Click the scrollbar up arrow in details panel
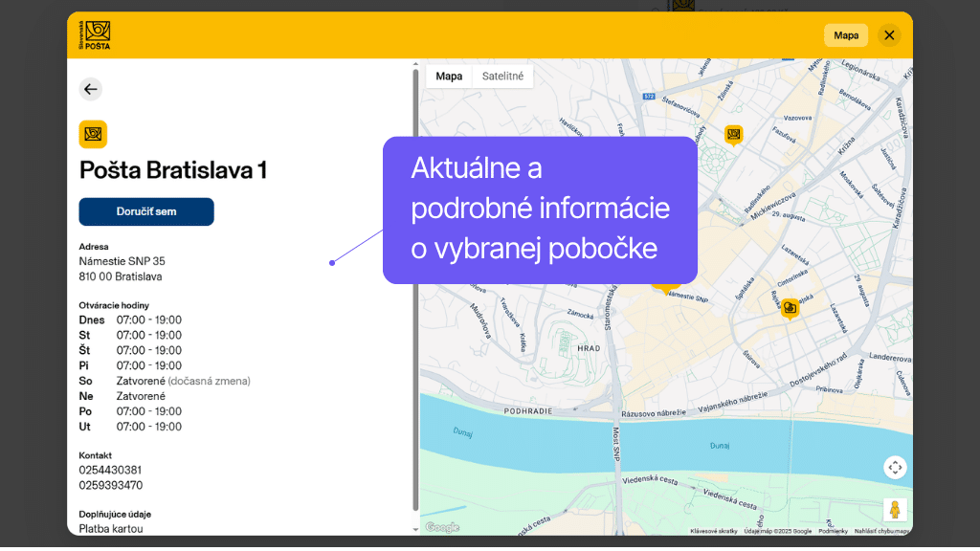The width and height of the screenshot is (980, 551). point(415,64)
